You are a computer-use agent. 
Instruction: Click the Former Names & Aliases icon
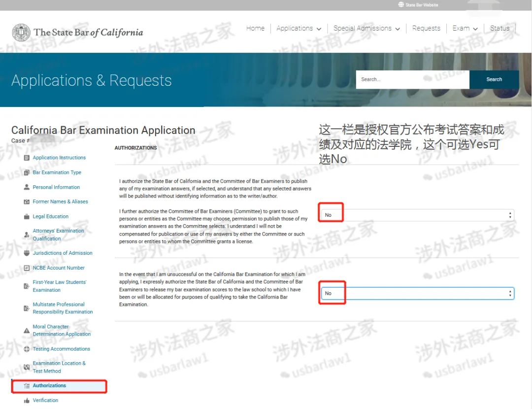coord(27,202)
